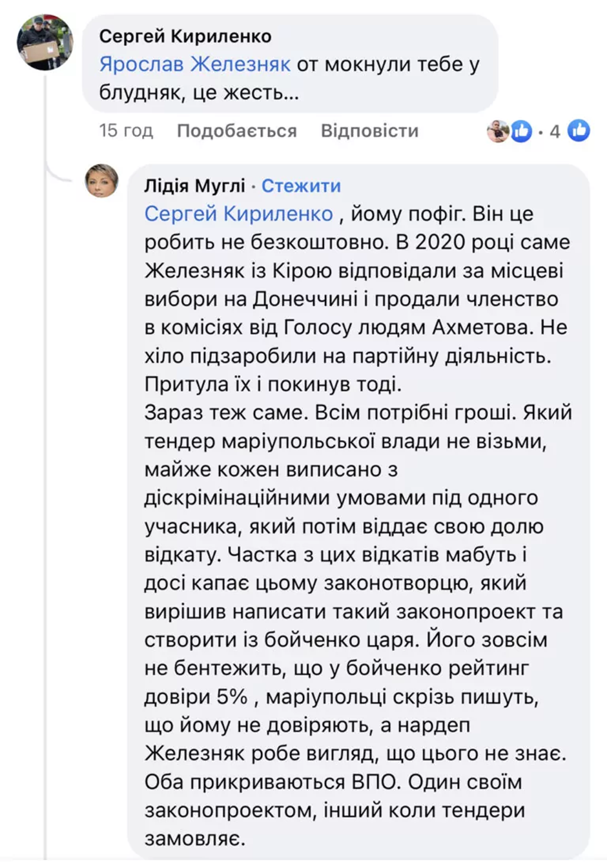The width and height of the screenshot is (607, 868).
Task: Click the comment text "блудняк, це жесть…"
Action: tap(199, 93)
